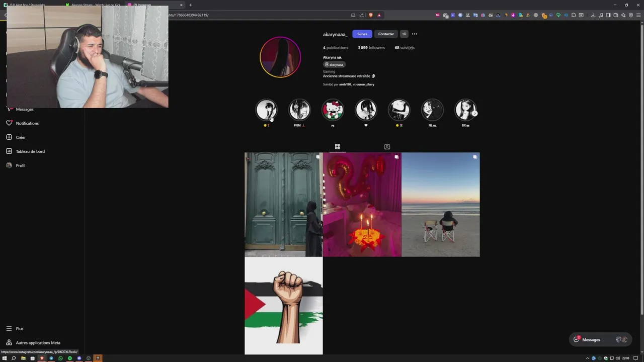Open the Hello Kitty PS story highlight
Viewport: 644px width, 362px height.
coord(333,110)
